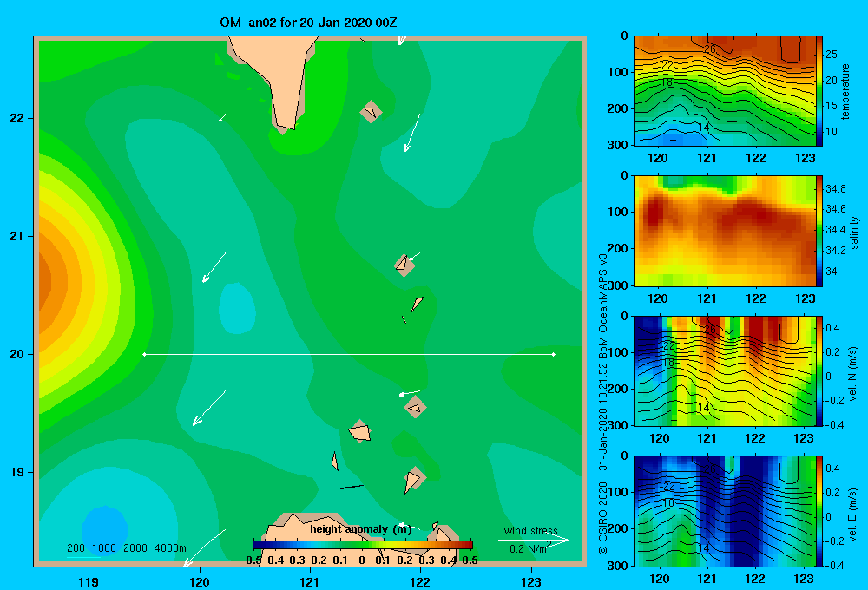Select the western endpoint of the transect line
This screenshot has height=590, width=868.
[x=144, y=354]
